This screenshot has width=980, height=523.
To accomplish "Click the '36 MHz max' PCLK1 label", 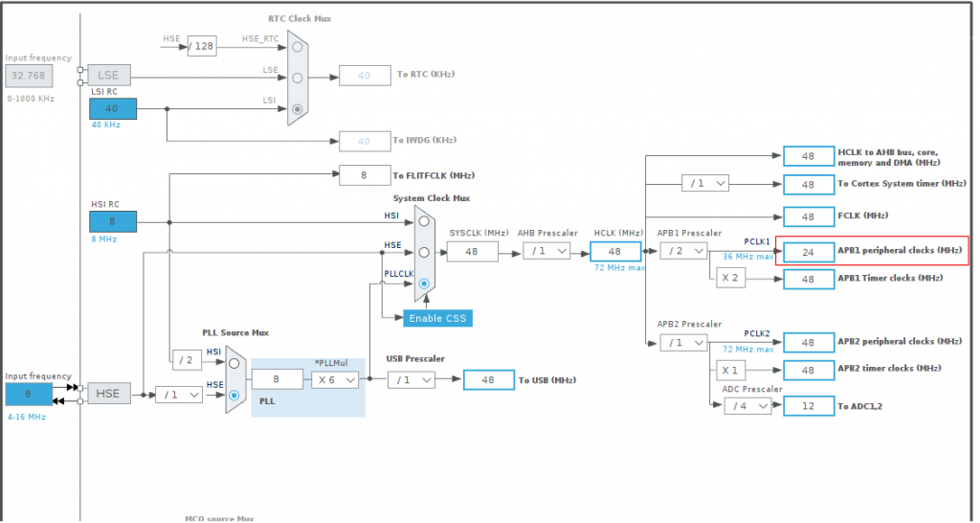I will (x=748, y=257).
